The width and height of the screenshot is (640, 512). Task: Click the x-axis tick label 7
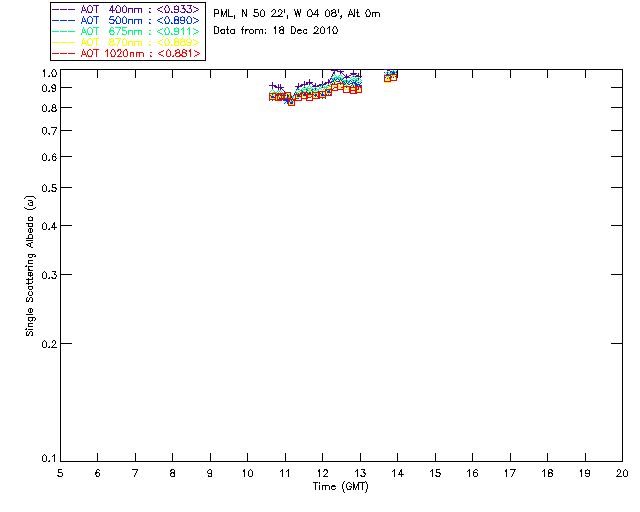coord(135,474)
